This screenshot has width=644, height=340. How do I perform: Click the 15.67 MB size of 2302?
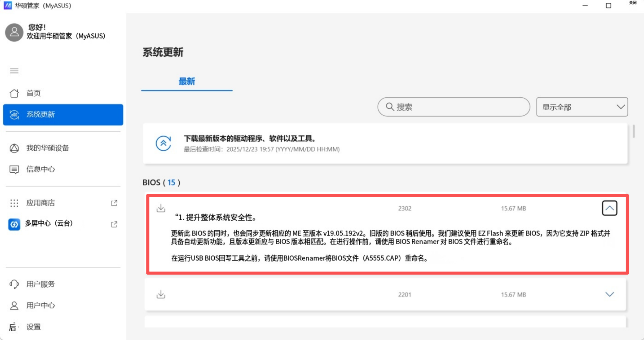(x=513, y=208)
